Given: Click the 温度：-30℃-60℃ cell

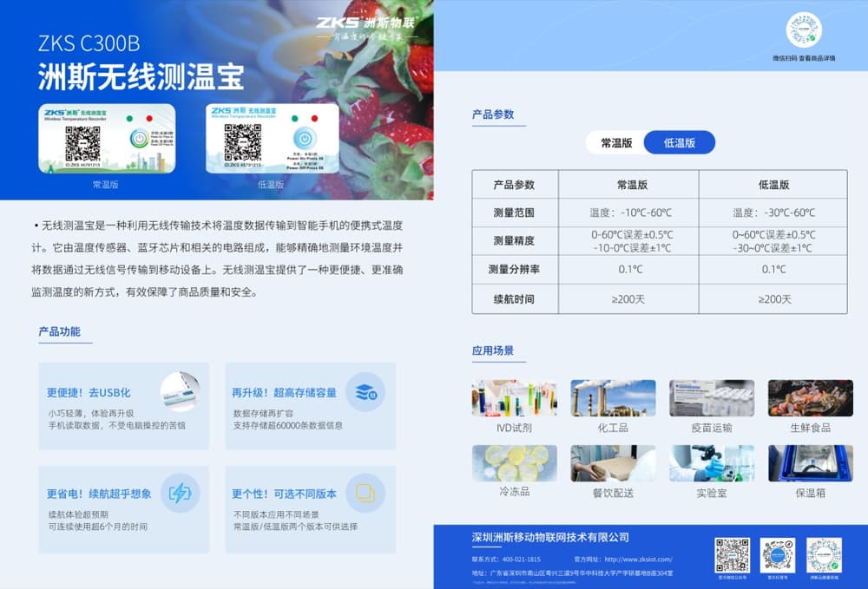Looking at the screenshot, I should coord(774,213).
